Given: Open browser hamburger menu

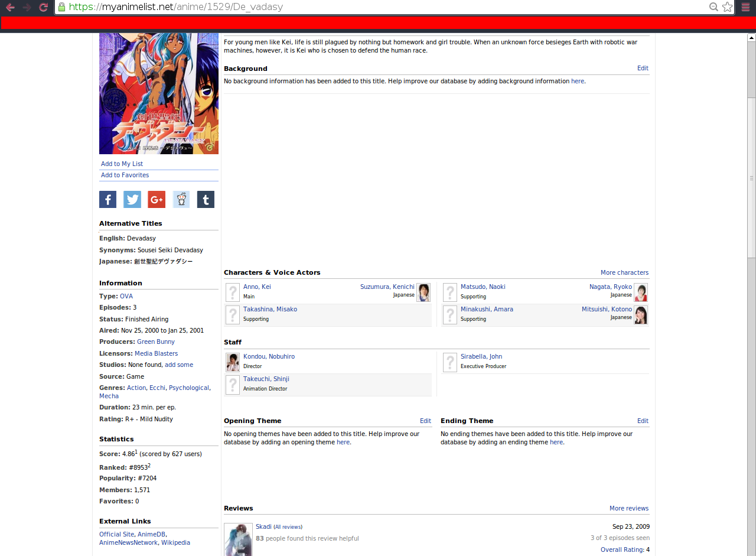Looking at the screenshot, I should click(x=745, y=7).
